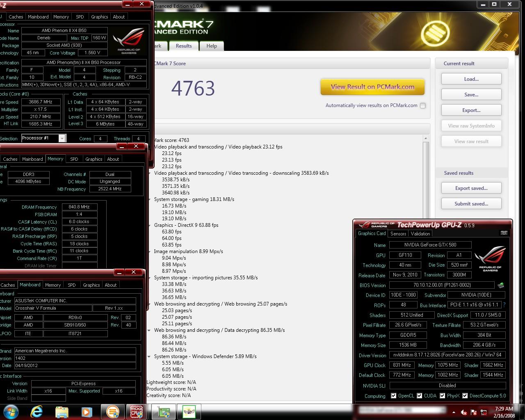
Task: Click View raw SystemInfo button
Action: 471,126
